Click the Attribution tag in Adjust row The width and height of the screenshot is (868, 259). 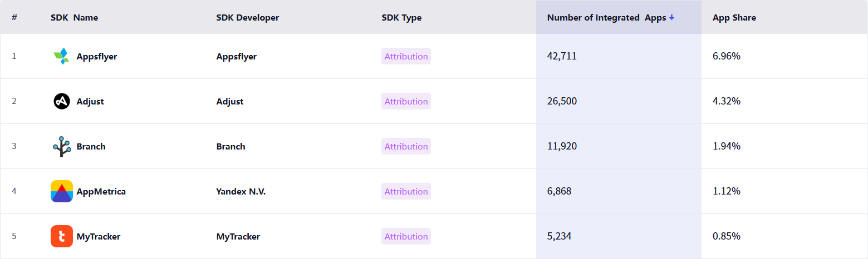tap(406, 101)
